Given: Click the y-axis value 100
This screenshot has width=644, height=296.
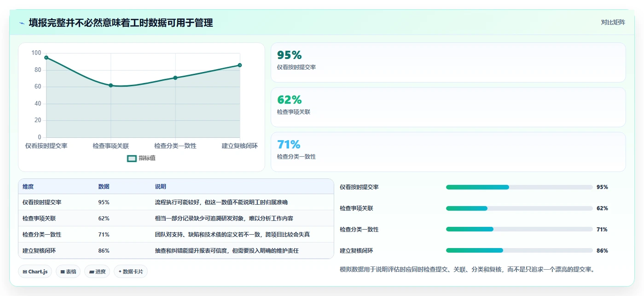Looking at the screenshot, I should tap(36, 53).
